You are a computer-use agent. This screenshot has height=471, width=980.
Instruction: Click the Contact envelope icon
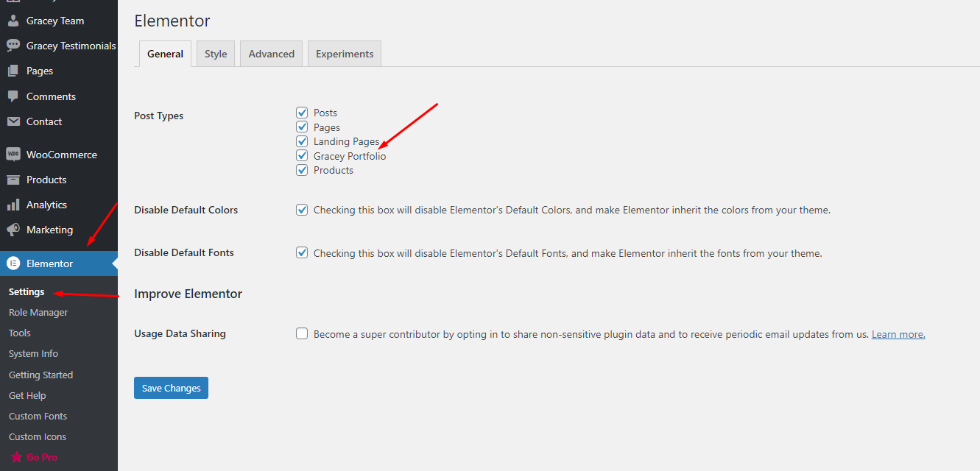(13, 121)
